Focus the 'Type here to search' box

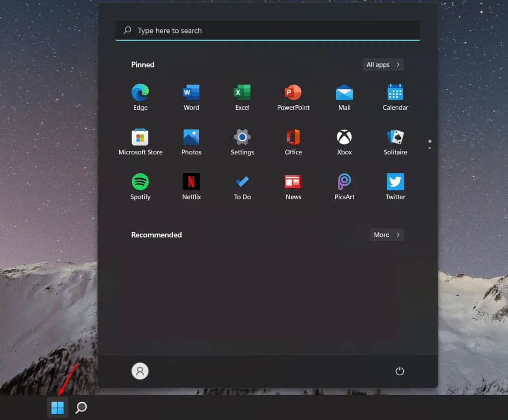[267, 30]
